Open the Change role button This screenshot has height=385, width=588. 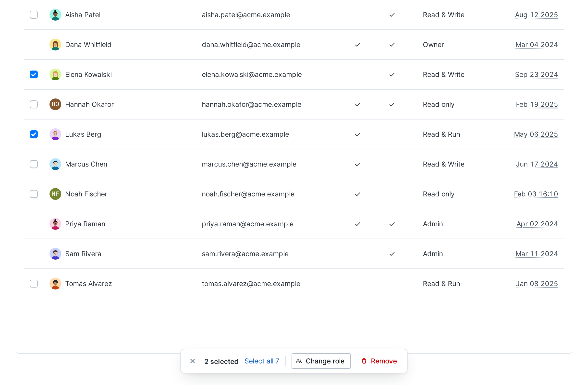(321, 361)
